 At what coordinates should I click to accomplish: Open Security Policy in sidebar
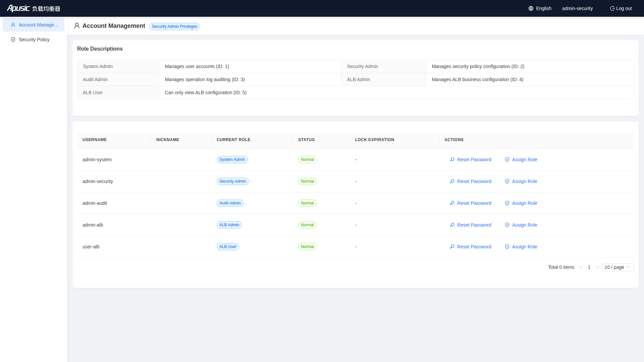click(x=34, y=40)
